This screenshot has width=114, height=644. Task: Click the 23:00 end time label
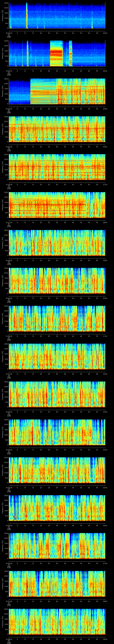pos(105,33)
